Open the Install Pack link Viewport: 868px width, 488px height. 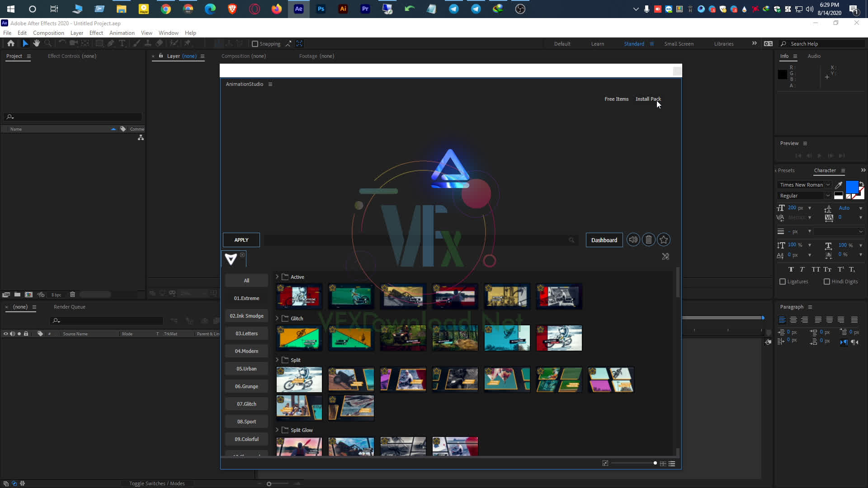pos(648,99)
